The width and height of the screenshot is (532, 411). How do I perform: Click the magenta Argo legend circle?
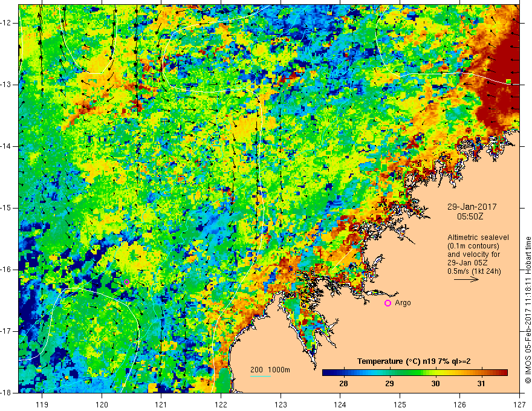pyautogui.click(x=388, y=303)
